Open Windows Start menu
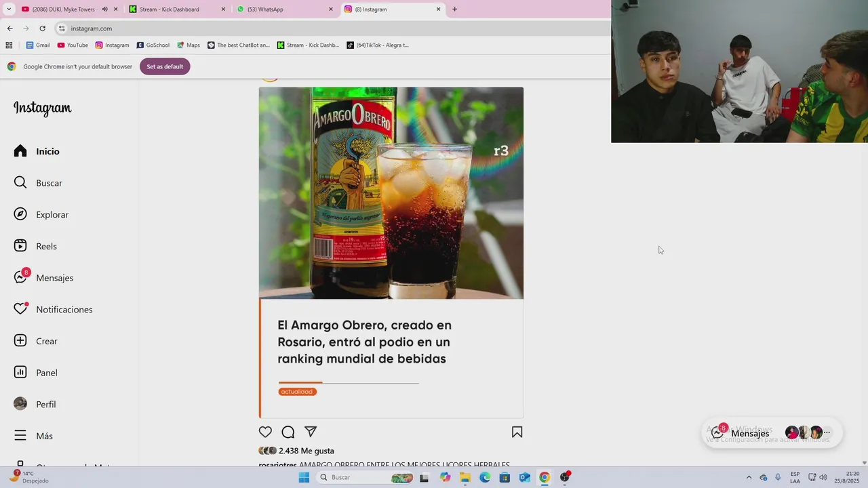Viewport: 868px width, 488px height. (x=304, y=477)
